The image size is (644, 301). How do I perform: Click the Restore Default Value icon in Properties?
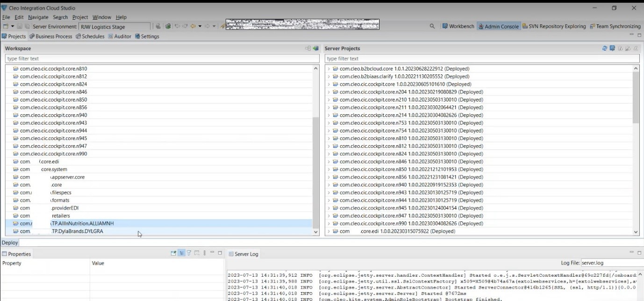[x=197, y=253]
